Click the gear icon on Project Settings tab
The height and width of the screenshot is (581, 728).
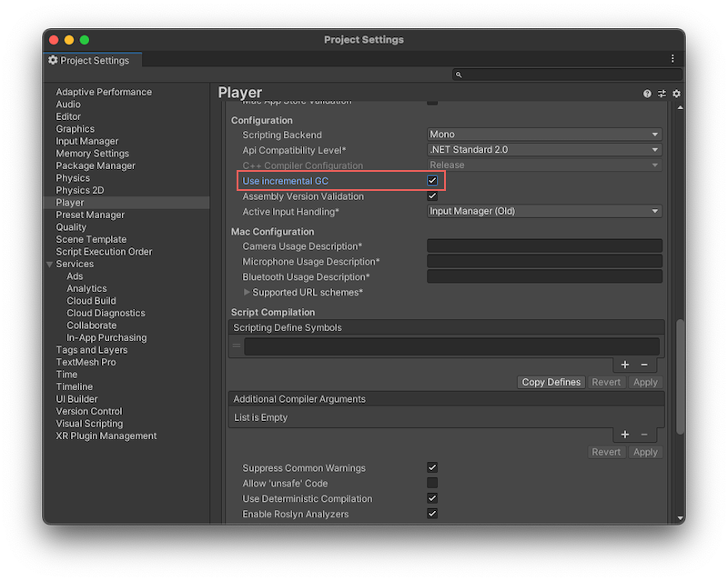[x=52, y=60]
